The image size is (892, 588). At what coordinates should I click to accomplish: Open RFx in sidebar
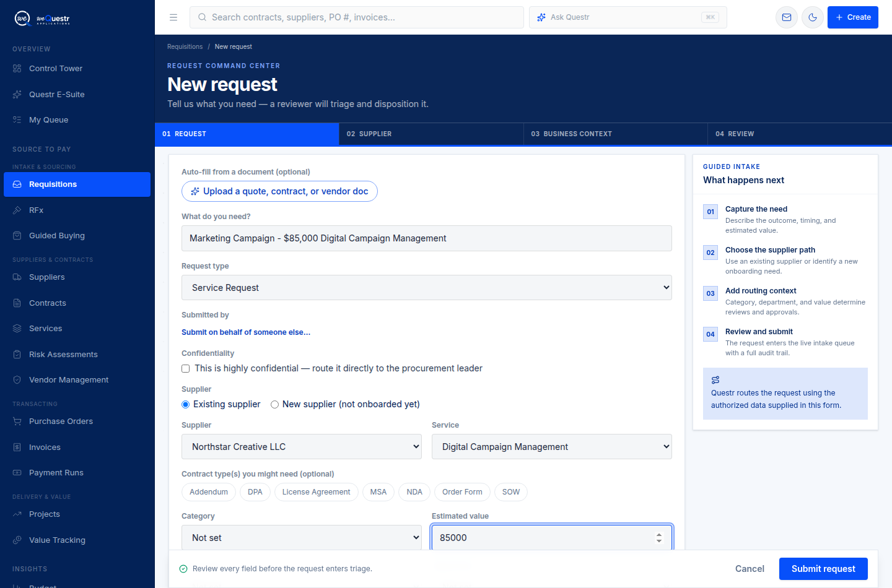point(77,210)
